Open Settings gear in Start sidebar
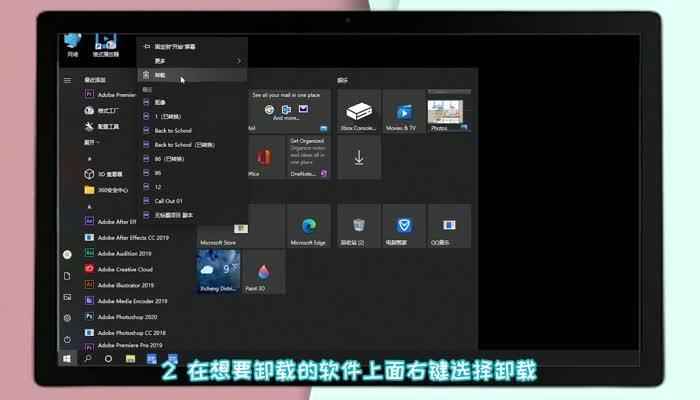 point(67,318)
